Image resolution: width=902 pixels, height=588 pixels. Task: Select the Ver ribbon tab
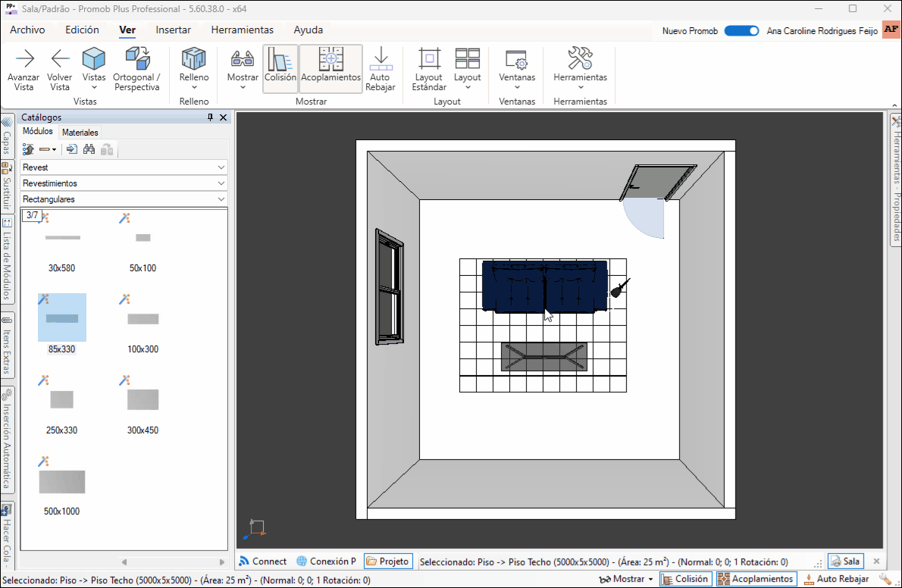(x=127, y=30)
